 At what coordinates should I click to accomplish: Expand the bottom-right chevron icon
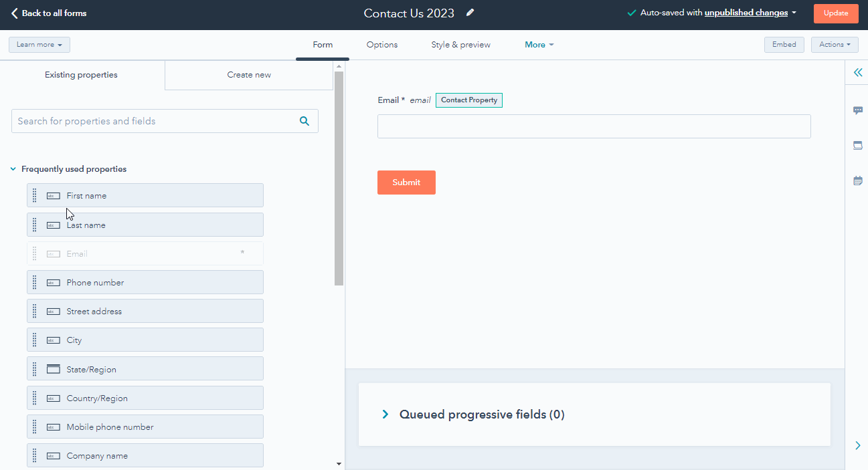coord(857,445)
